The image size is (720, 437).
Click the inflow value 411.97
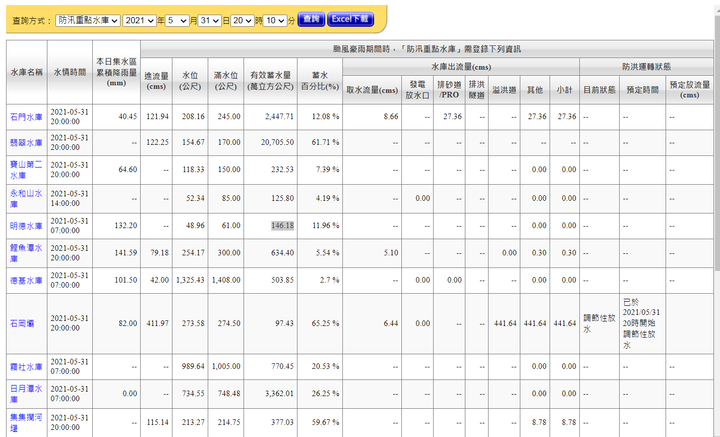pos(158,323)
